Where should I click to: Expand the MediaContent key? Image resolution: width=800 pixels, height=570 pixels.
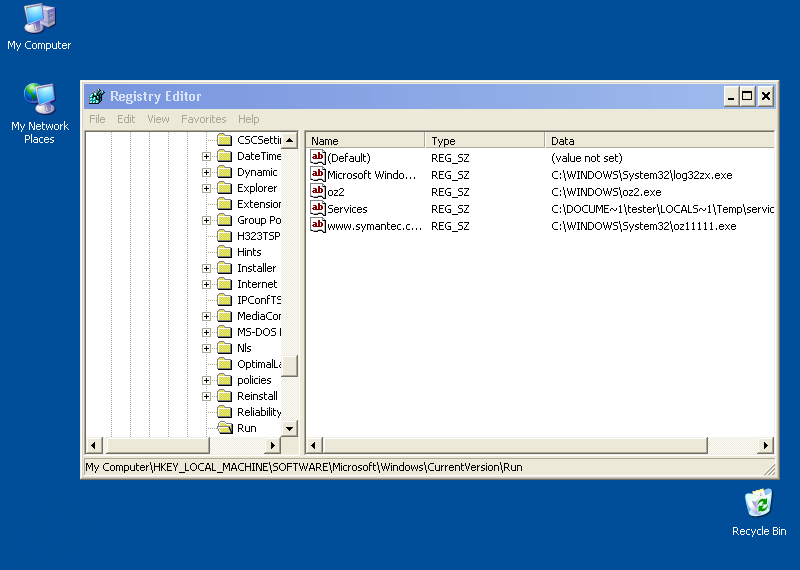click(206, 316)
